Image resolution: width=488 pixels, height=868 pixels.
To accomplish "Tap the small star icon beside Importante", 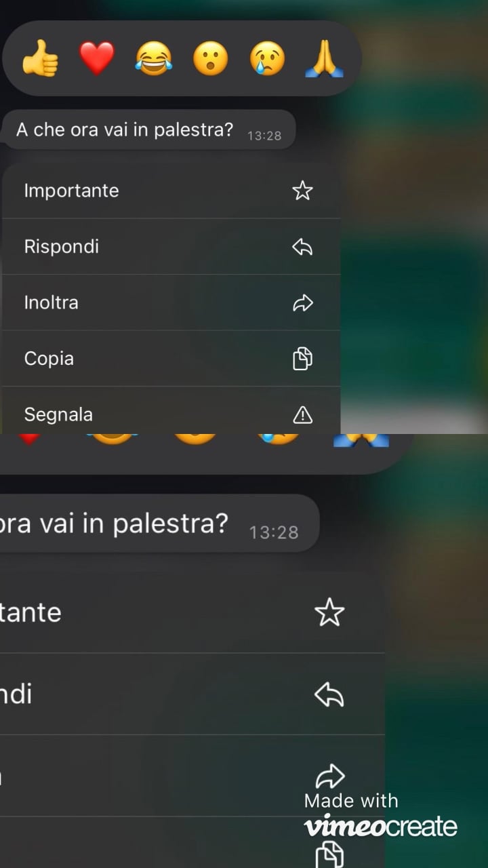I will [x=302, y=191].
